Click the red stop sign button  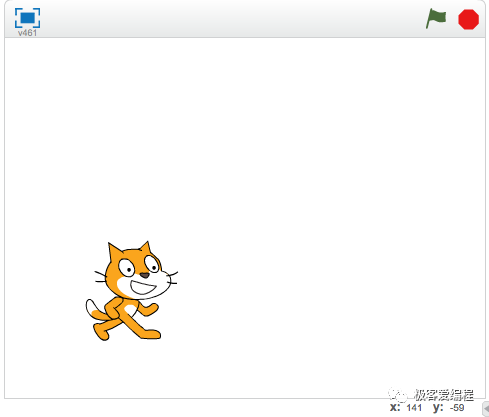tap(468, 19)
